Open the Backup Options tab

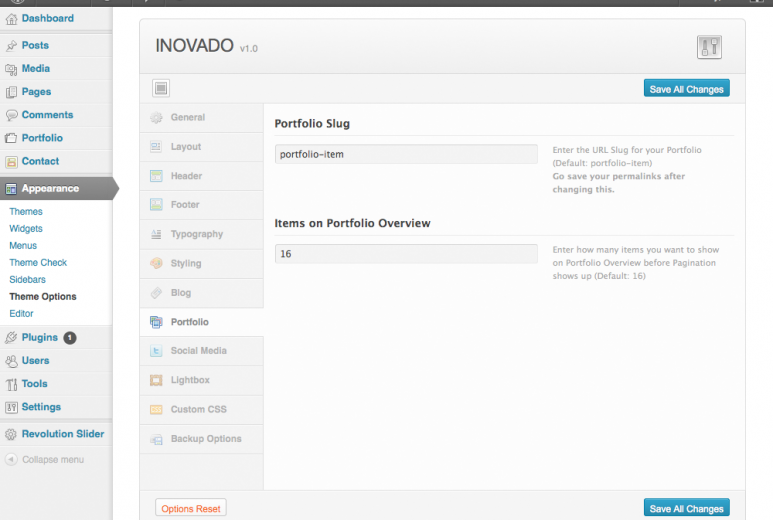202,439
